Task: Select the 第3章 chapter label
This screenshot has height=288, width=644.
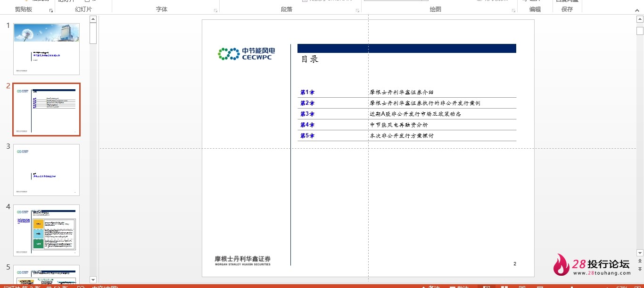Action: (x=307, y=114)
